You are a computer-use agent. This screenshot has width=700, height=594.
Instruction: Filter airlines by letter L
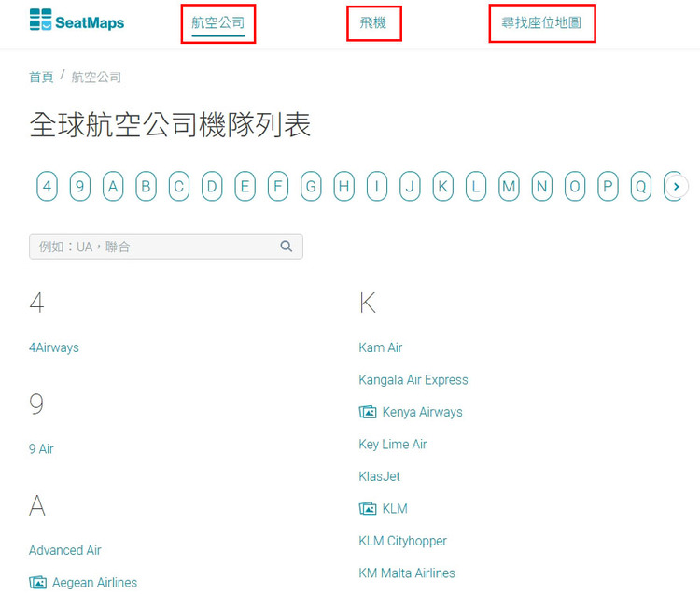point(476,186)
